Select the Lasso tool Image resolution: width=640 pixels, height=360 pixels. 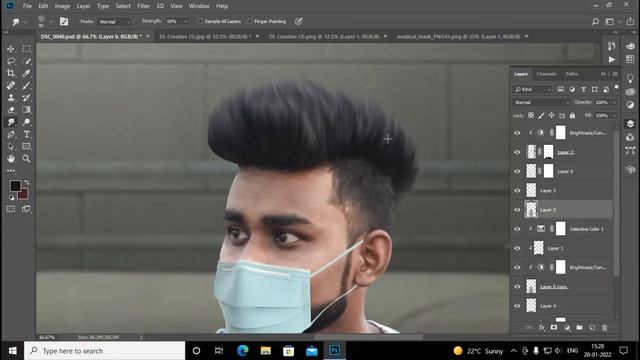coord(11,61)
